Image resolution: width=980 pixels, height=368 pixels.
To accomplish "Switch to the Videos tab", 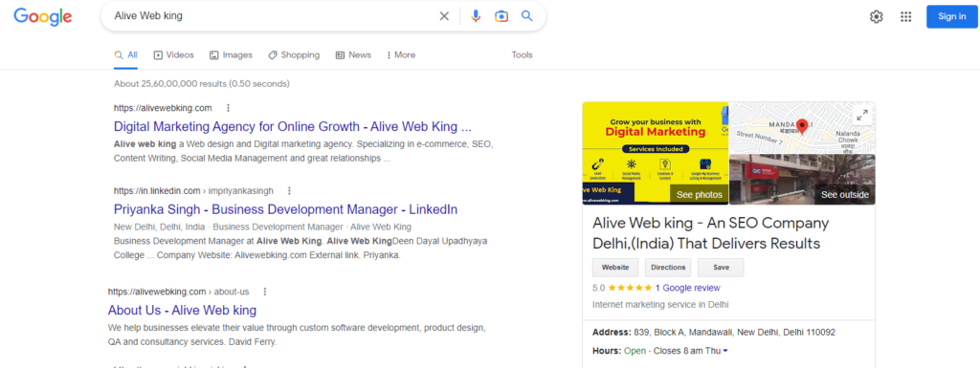I will [174, 54].
